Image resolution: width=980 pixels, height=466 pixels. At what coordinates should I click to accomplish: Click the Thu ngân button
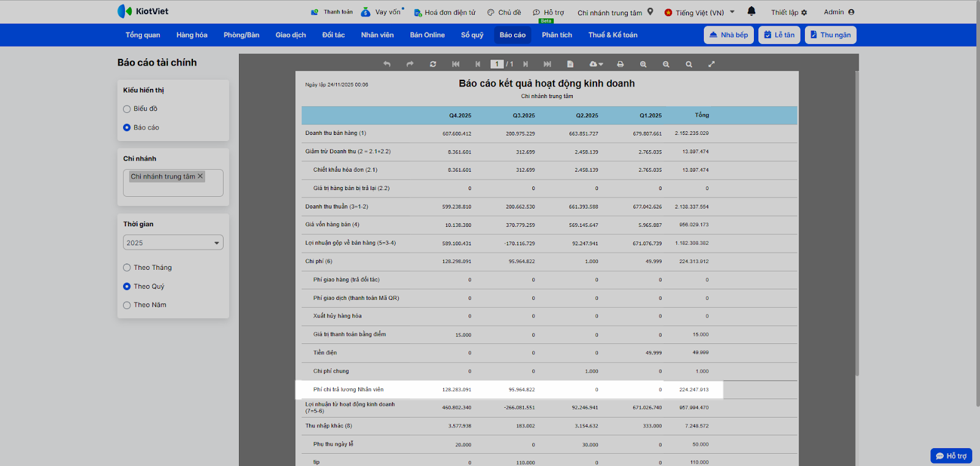tap(831, 35)
